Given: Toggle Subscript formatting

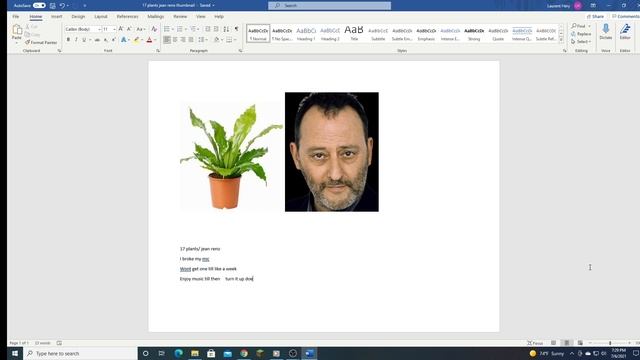Looking at the screenshot, I should click(106, 40).
